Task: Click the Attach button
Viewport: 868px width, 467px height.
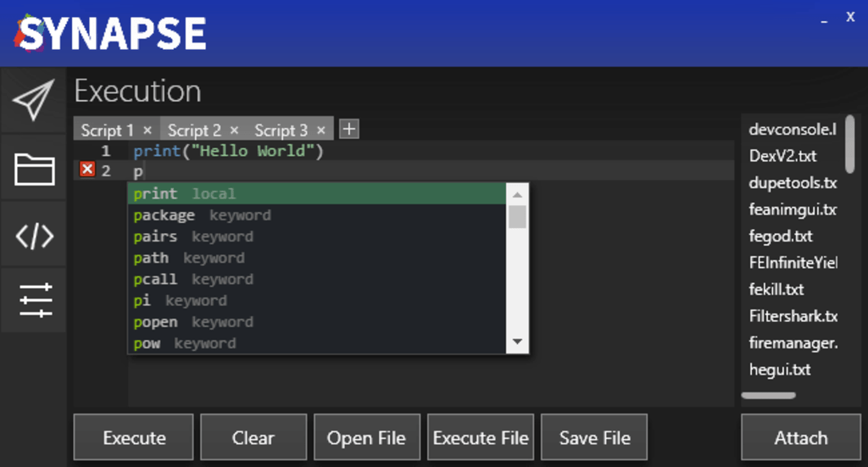Action: tap(800, 437)
